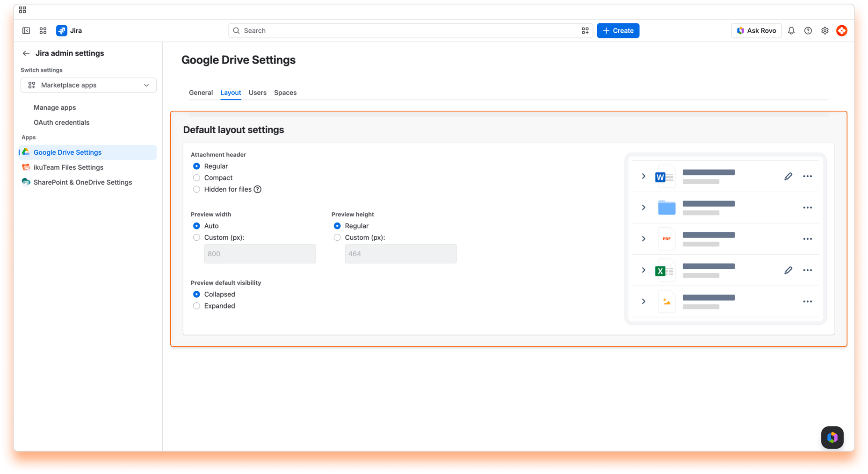This screenshot has width=868, height=474.
Task: Open the settings gear icon
Action: [825, 31]
